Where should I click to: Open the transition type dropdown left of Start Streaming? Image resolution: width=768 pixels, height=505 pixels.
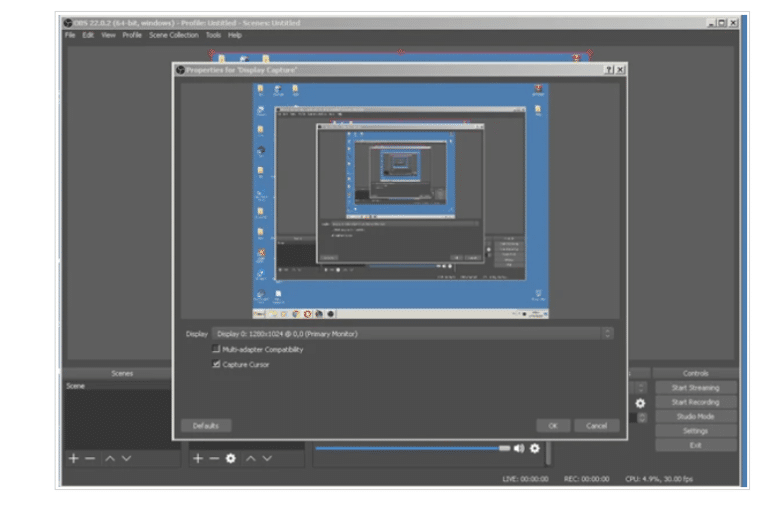pos(639,387)
